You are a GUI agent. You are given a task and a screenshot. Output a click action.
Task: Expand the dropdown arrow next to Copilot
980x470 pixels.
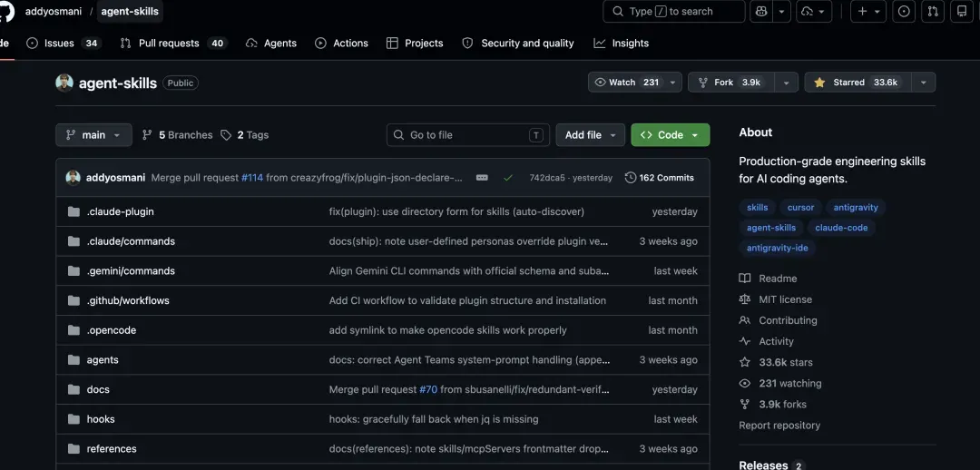point(782,11)
